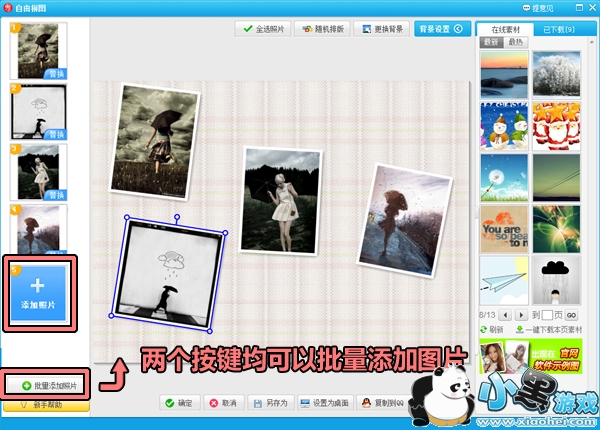
Task: Choose the sunset seashore background thumbnail
Action: (x=504, y=75)
